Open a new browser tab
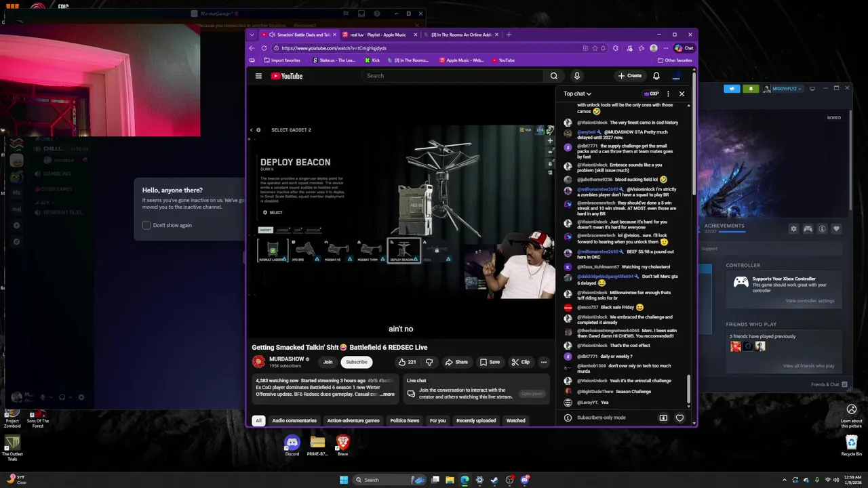 [x=509, y=35]
